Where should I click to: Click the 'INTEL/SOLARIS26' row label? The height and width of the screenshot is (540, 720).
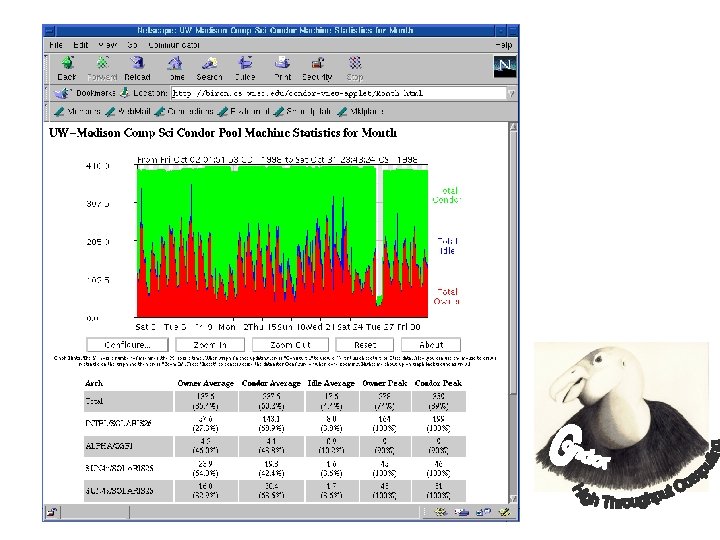click(118, 423)
